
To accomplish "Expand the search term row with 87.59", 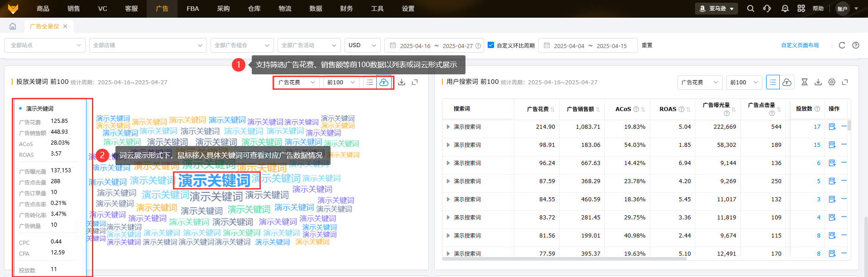I will 448,181.
